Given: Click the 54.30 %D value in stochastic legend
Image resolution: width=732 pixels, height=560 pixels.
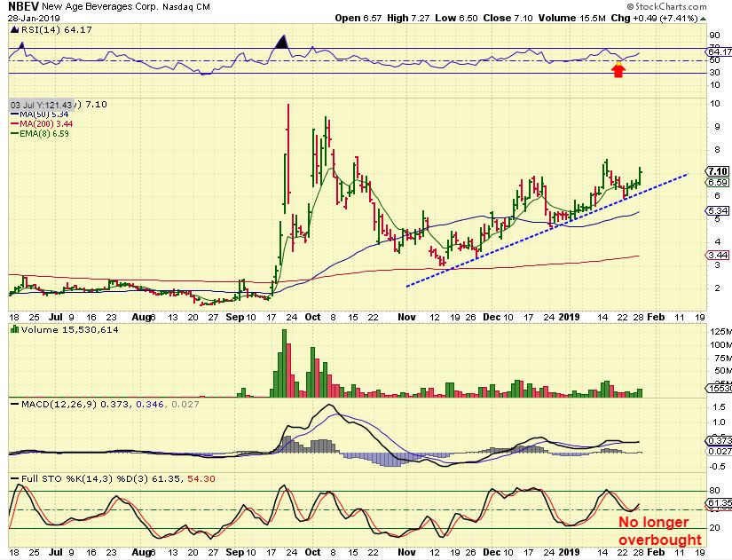Looking at the screenshot, I should [x=201, y=478].
